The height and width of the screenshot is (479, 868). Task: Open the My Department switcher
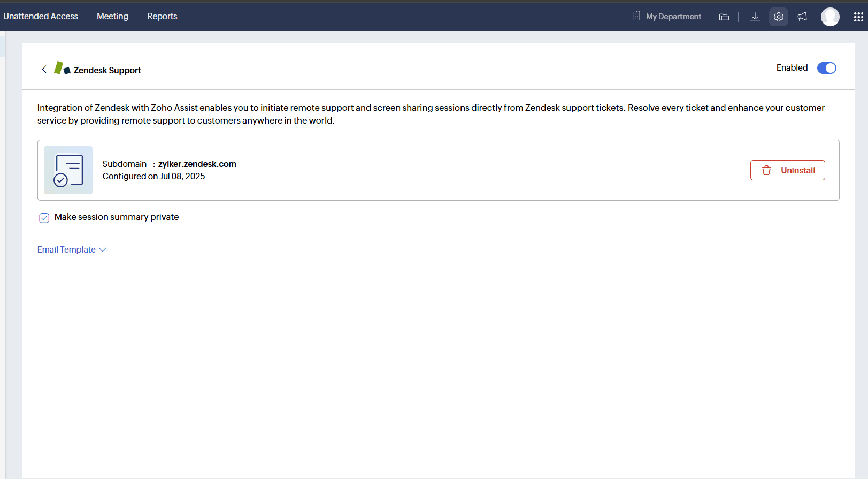coord(667,17)
